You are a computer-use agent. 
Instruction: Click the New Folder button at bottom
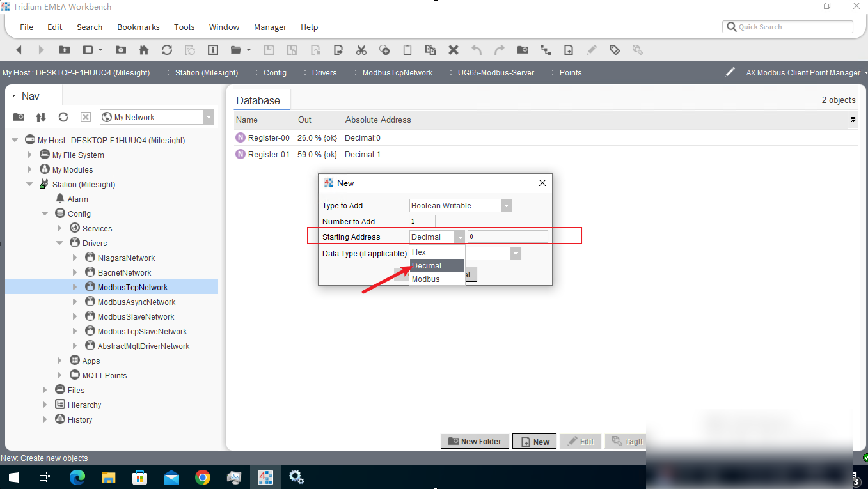475,441
